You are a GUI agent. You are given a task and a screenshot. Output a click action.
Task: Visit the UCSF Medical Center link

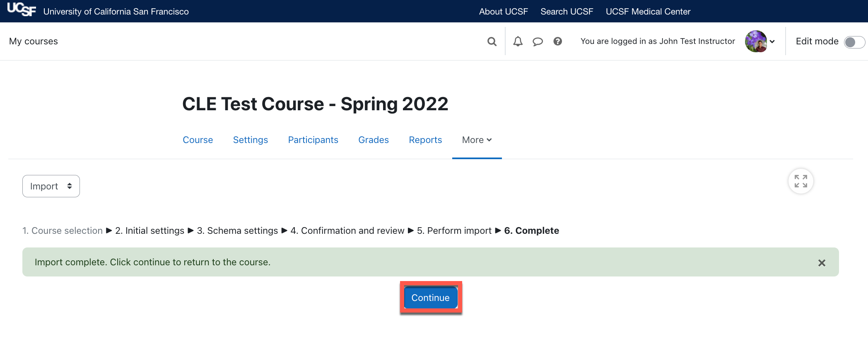tap(648, 12)
